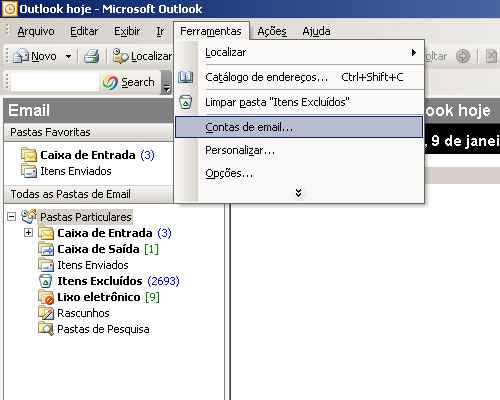This screenshot has width=500, height=400.
Task: Click the print icon in toolbar
Action: point(92,56)
